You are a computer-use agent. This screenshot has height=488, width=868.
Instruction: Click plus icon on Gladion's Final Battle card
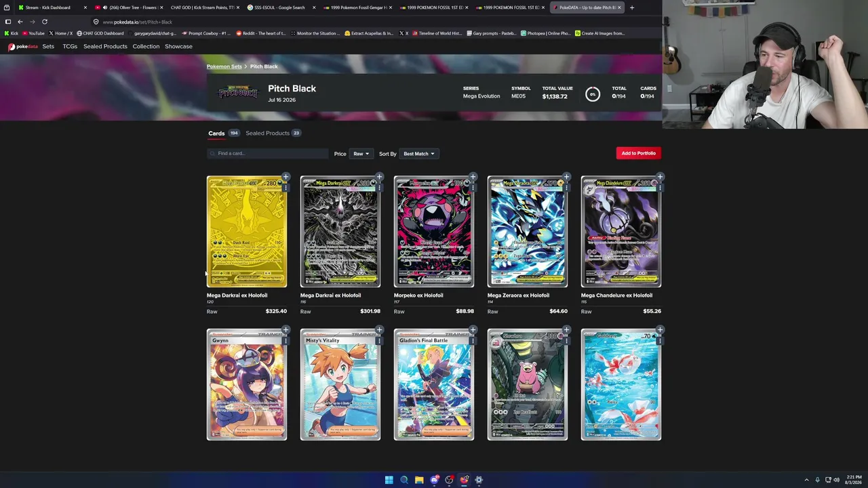tap(473, 331)
